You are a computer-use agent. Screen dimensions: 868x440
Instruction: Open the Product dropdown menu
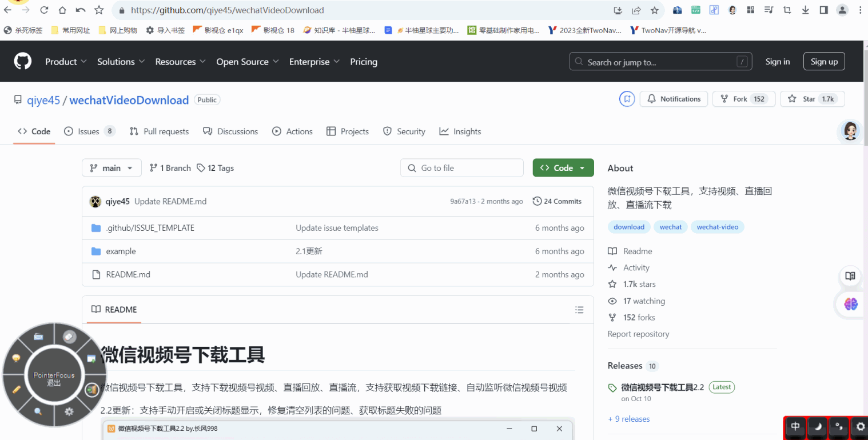(x=66, y=62)
